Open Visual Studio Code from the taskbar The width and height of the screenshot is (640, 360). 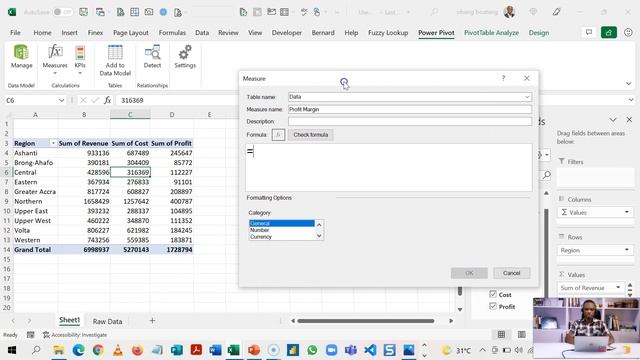tap(370, 350)
